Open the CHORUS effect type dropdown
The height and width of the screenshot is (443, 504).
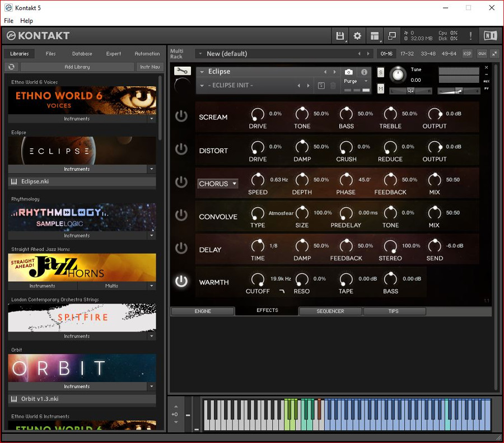coord(218,184)
